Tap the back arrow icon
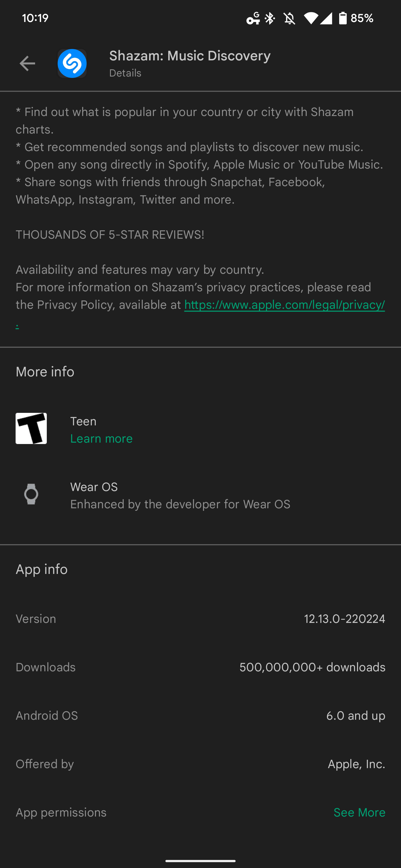This screenshot has width=401, height=868. (27, 63)
